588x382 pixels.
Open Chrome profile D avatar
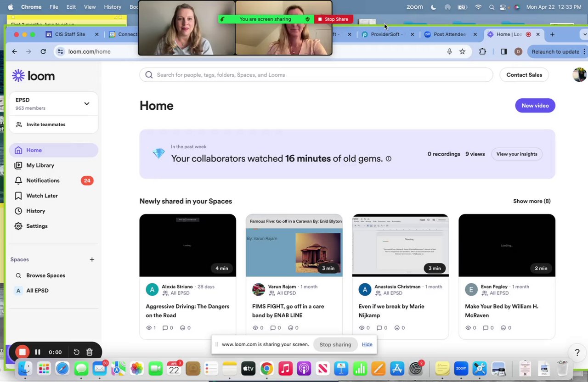coord(518,51)
